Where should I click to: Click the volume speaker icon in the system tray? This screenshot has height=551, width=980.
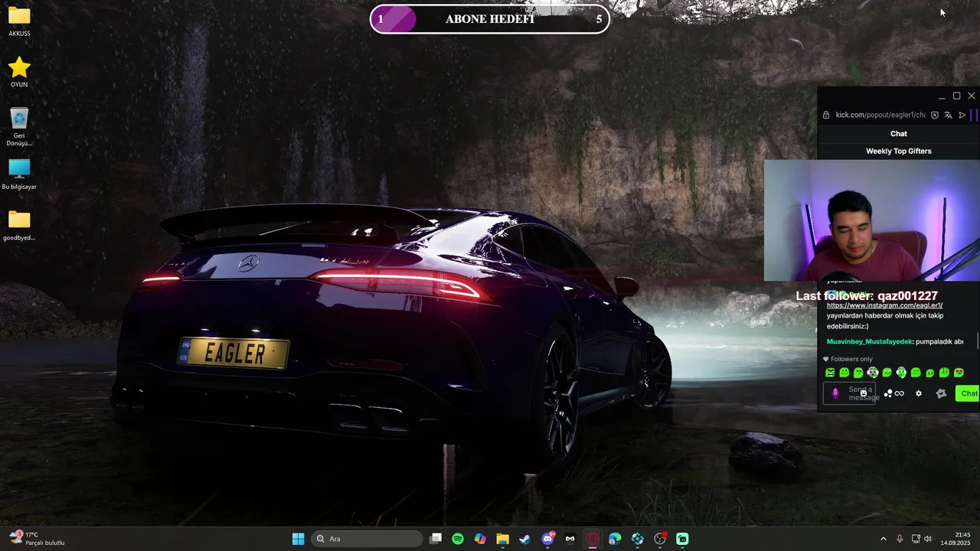click(928, 539)
